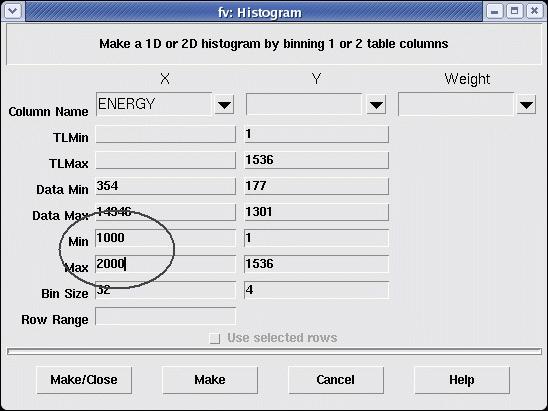Viewport: 548px width, 411px height.
Task: Toggle the Use selected rows checkbox
Action: pyautogui.click(x=215, y=338)
